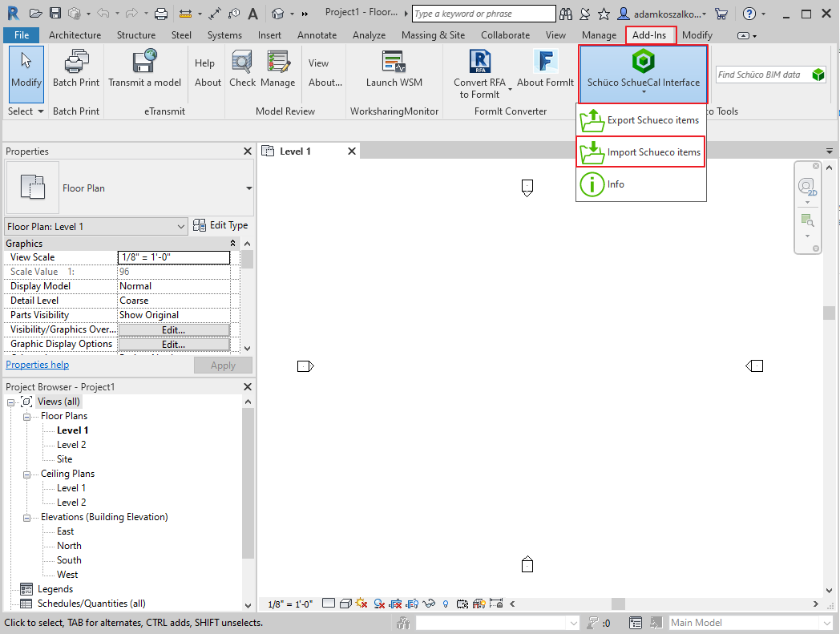
Task: Click Edit Type button
Action: 221,226
